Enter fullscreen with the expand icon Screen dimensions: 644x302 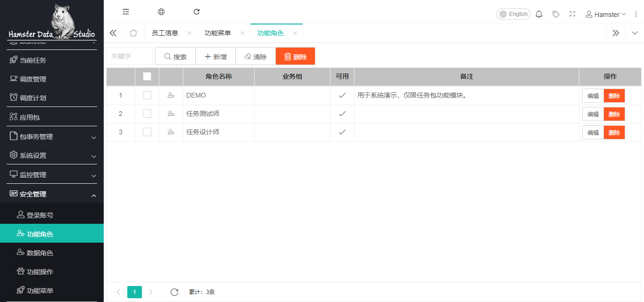572,14
